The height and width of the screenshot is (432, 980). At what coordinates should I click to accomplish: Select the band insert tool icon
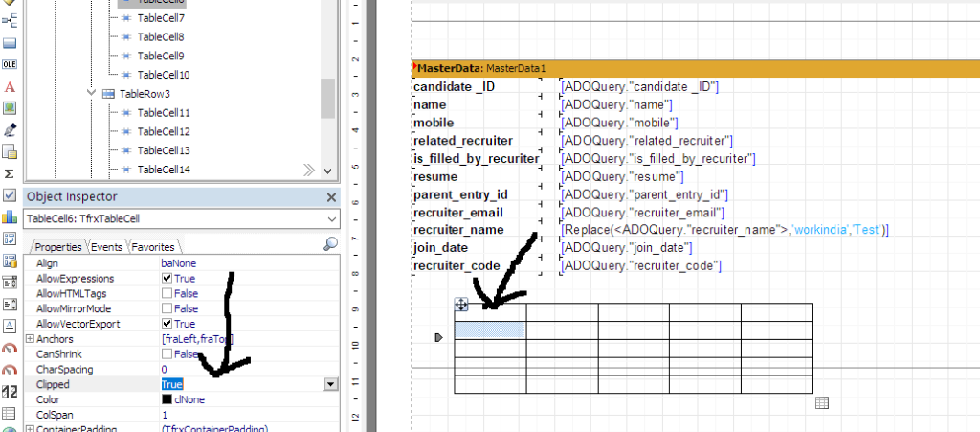tap(10, 21)
